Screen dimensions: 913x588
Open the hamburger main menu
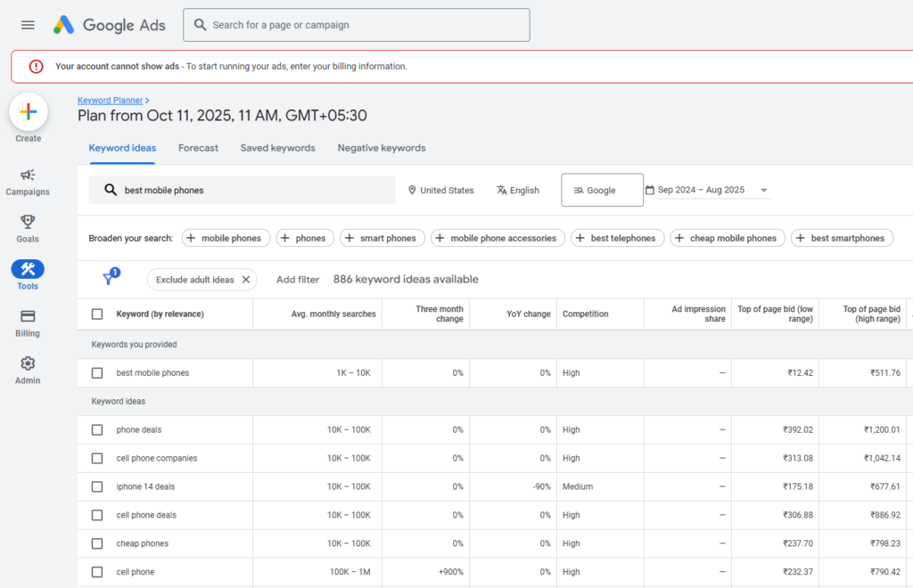28,25
